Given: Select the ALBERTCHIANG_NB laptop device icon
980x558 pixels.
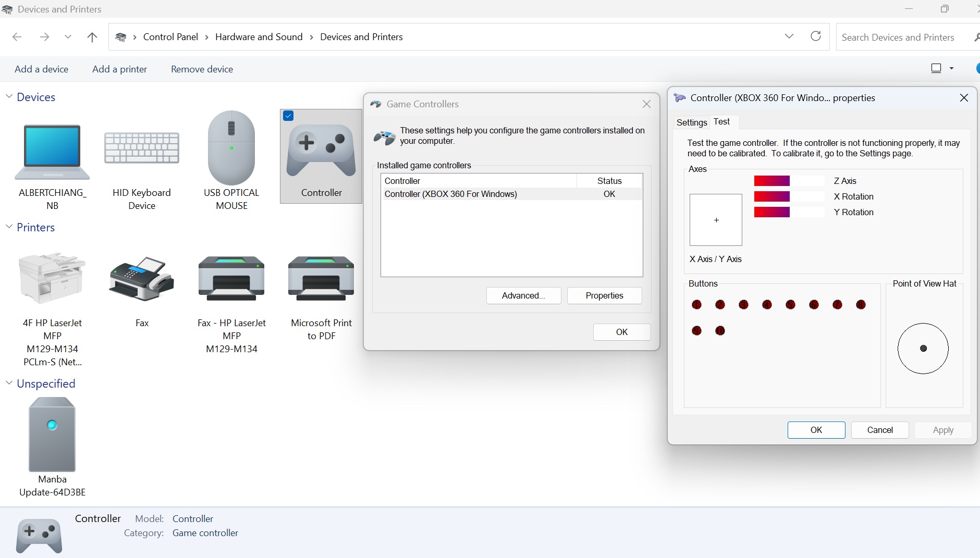Looking at the screenshot, I should tap(52, 153).
